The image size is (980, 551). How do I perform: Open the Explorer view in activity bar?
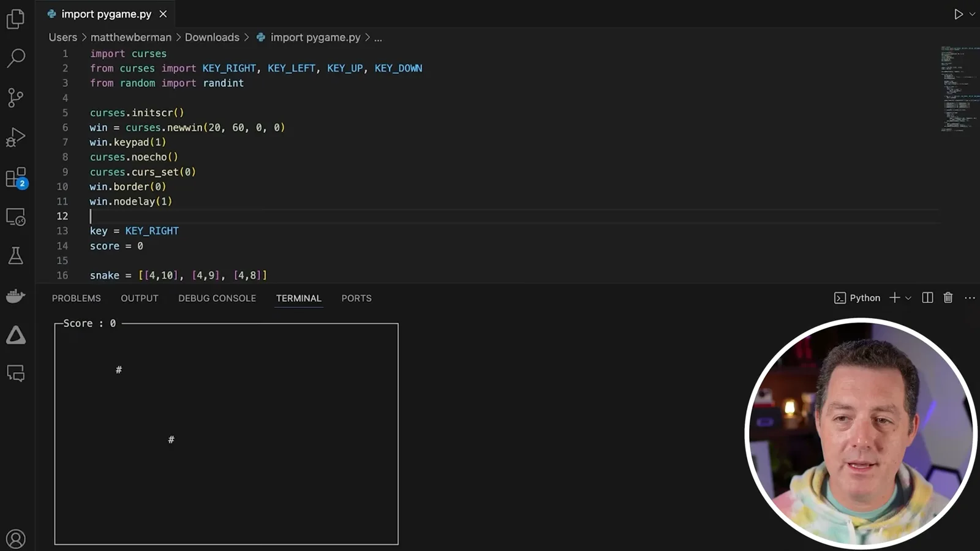pos(15,19)
